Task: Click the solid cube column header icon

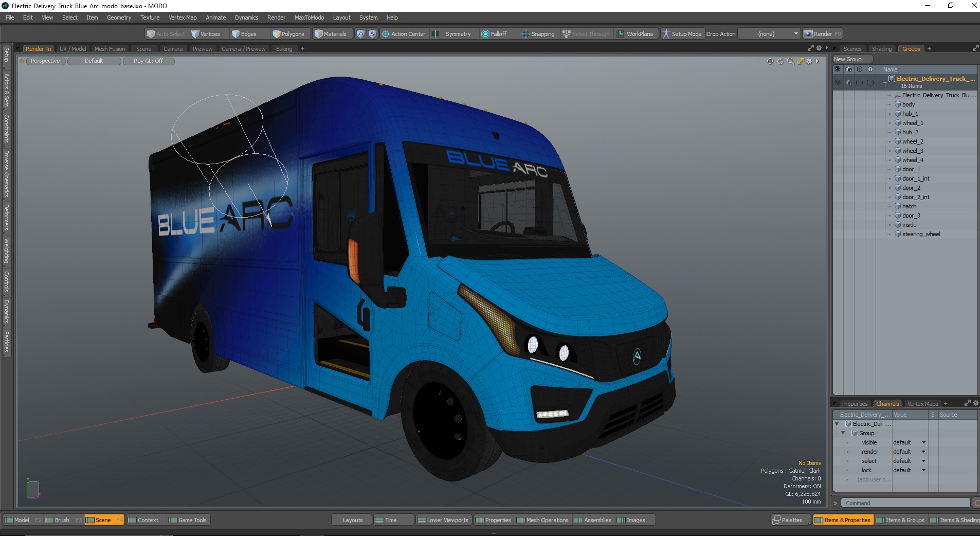Action: (x=870, y=69)
